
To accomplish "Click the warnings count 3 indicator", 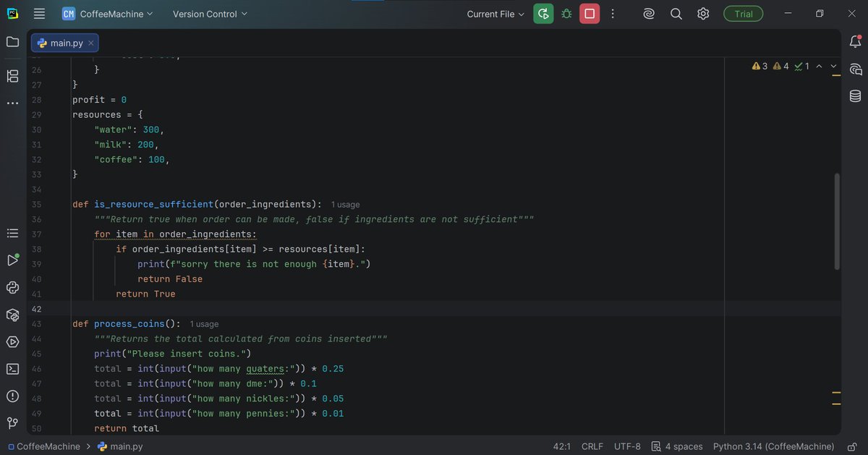I will click(x=759, y=66).
